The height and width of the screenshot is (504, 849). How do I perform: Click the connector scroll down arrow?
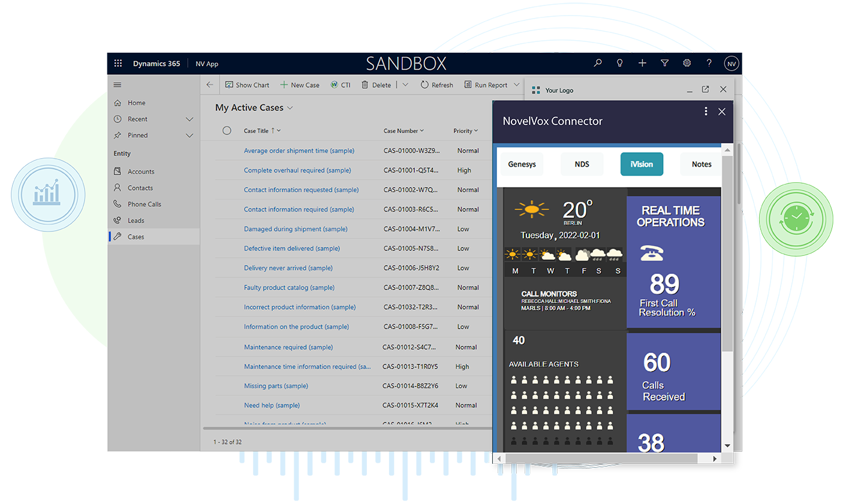(x=727, y=446)
